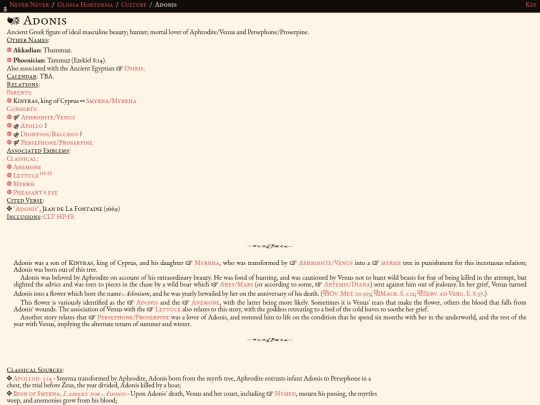Click Myrrha link in first paragraph
Image resolution: width=540 pixels, height=405 pixels.
point(207,263)
